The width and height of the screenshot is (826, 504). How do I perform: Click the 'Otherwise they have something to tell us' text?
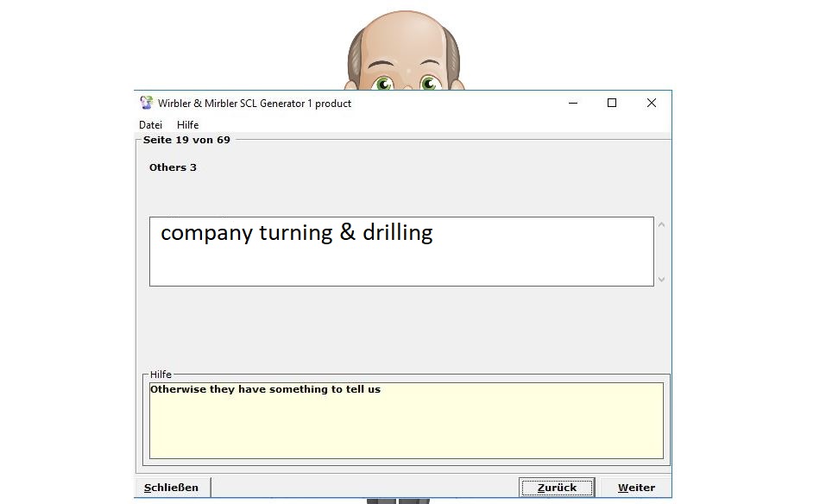pos(265,389)
